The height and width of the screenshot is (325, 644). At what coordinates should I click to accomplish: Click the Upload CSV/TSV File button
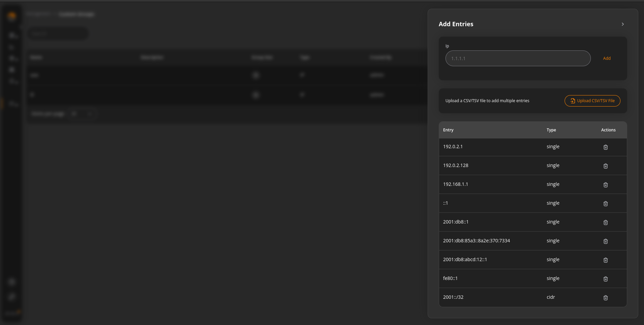pyautogui.click(x=592, y=101)
